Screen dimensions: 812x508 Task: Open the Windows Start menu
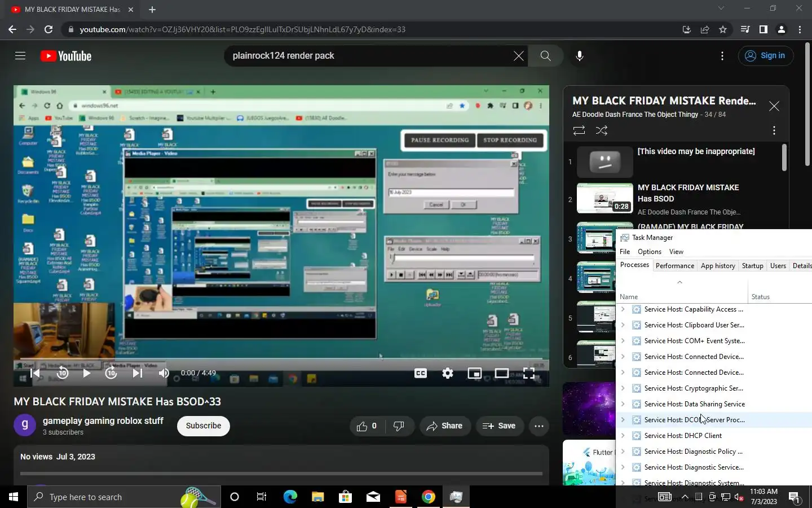[x=14, y=497]
